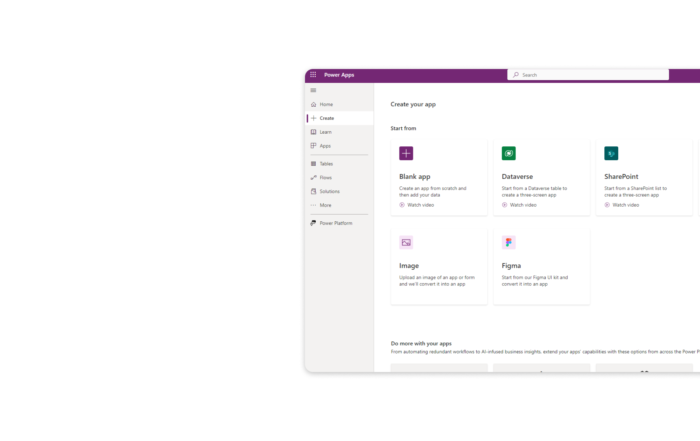This screenshot has height=441, width=700.
Task: Open Flows in the sidebar
Action: [340, 178]
